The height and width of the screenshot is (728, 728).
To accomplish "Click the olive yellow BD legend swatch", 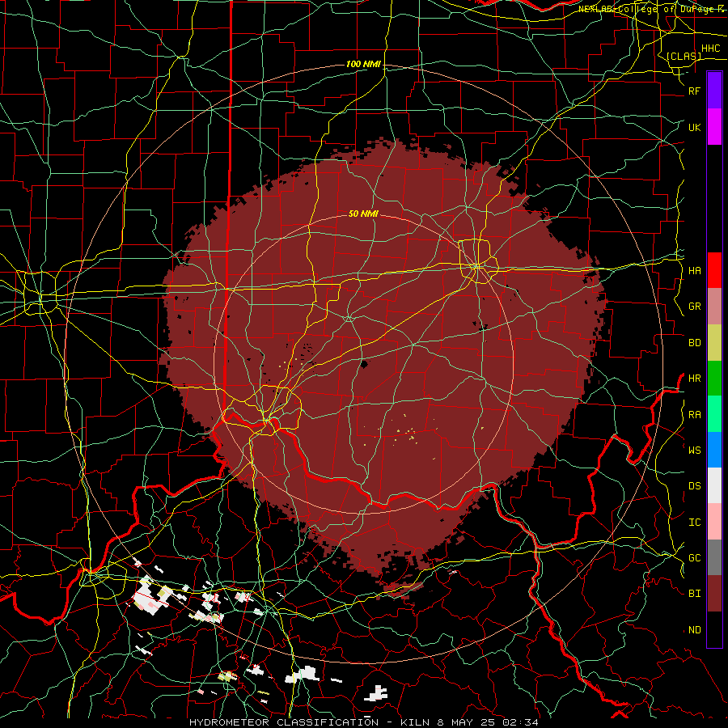I will coord(714,343).
